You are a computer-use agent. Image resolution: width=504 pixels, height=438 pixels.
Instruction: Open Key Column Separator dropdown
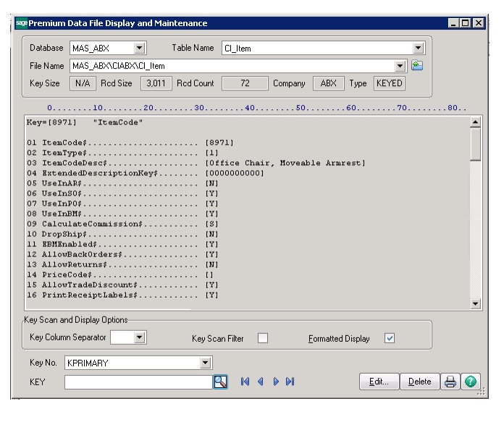(140, 337)
